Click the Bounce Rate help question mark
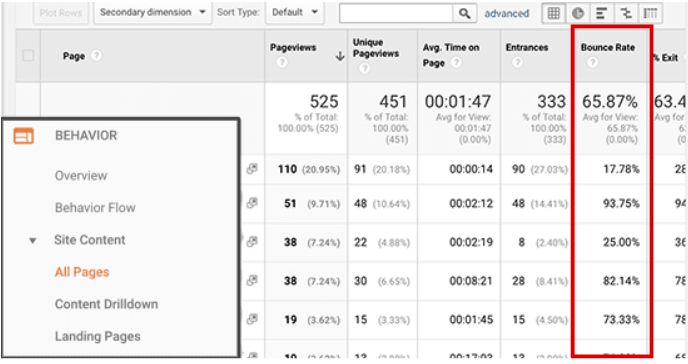The image size is (688, 364). click(x=592, y=63)
